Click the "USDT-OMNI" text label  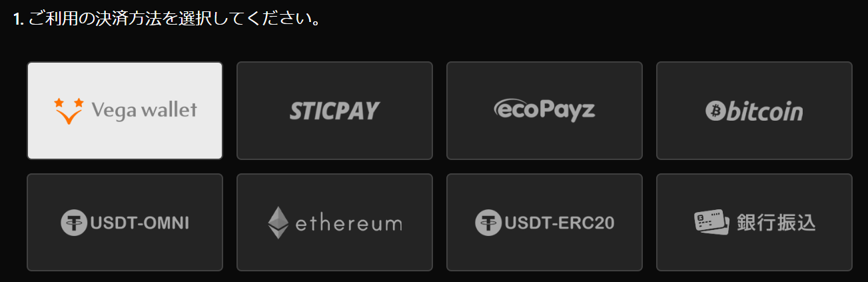pyautogui.click(x=139, y=223)
